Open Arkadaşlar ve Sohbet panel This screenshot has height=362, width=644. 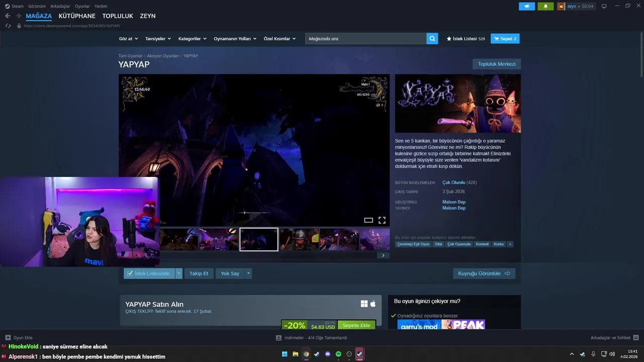coord(614,338)
